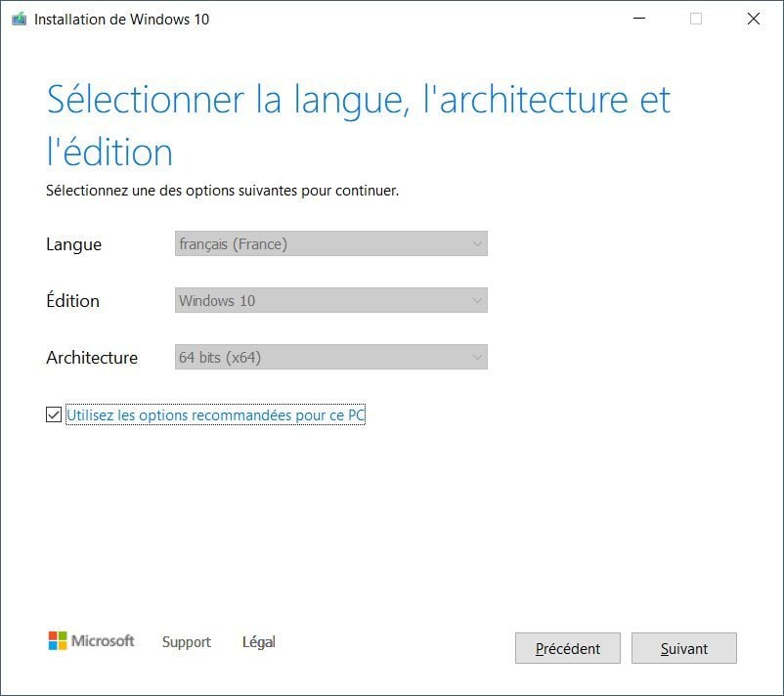Screen dimensions: 784x696
Task: Click the "Architecture" field label
Action: (x=92, y=358)
